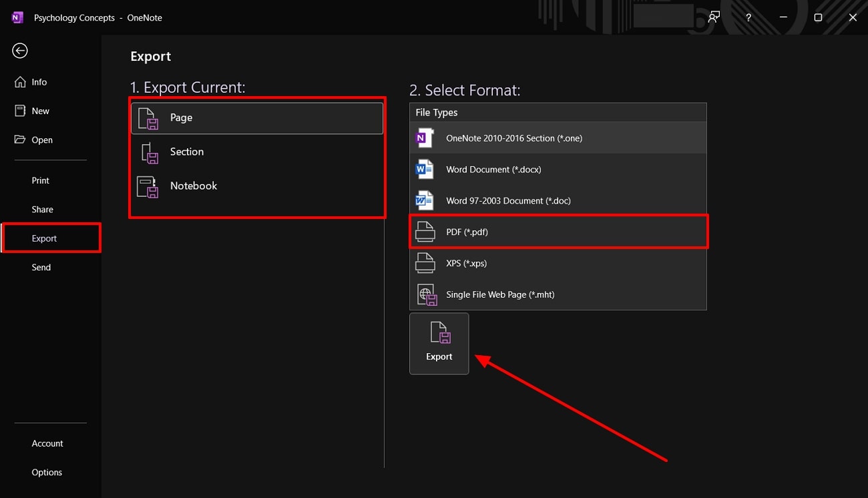868x498 pixels.
Task: Choose Section as export scope
Action: point(257,152)
